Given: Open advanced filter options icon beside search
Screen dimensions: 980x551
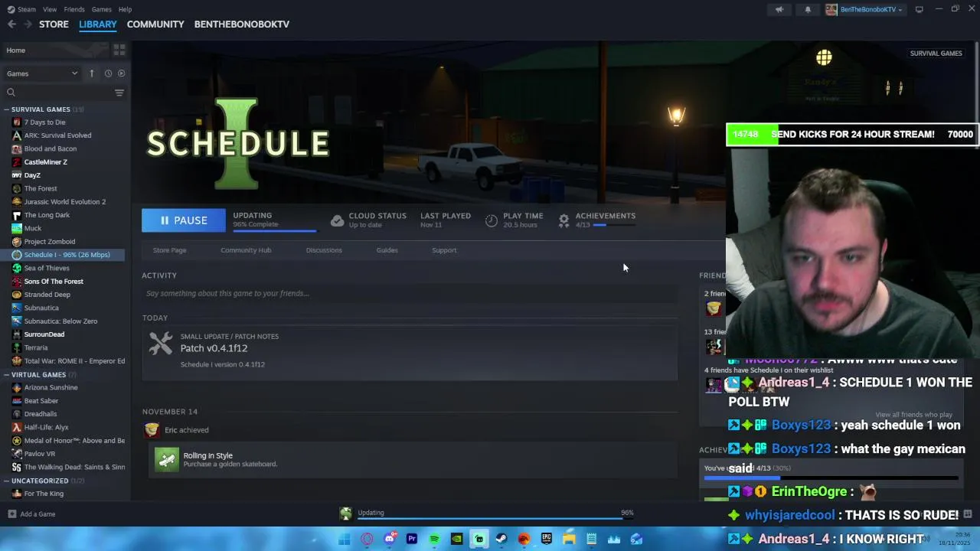Looking at the screenshot, I should (x=119, y=93).
